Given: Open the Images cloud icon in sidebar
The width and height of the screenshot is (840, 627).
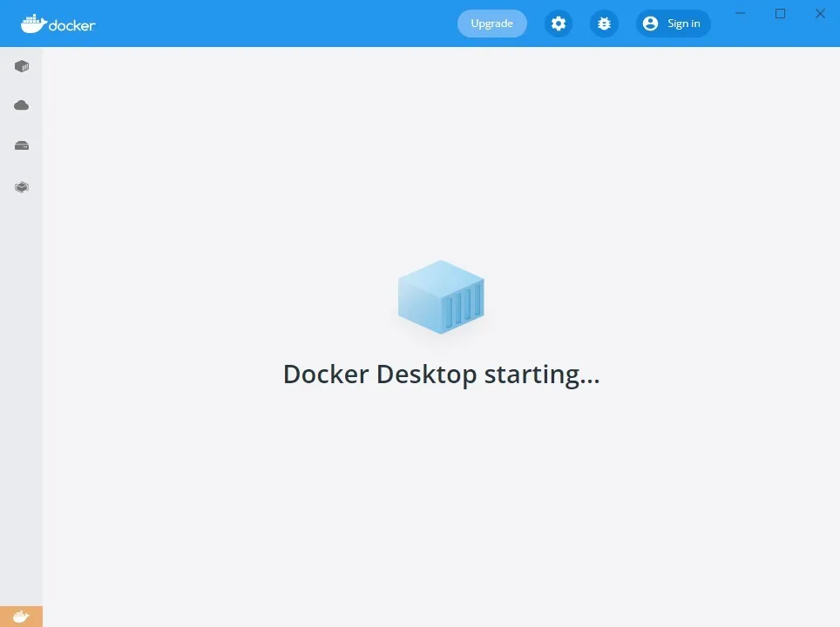Looking at the screenshot, I should (x=22, y=105).
